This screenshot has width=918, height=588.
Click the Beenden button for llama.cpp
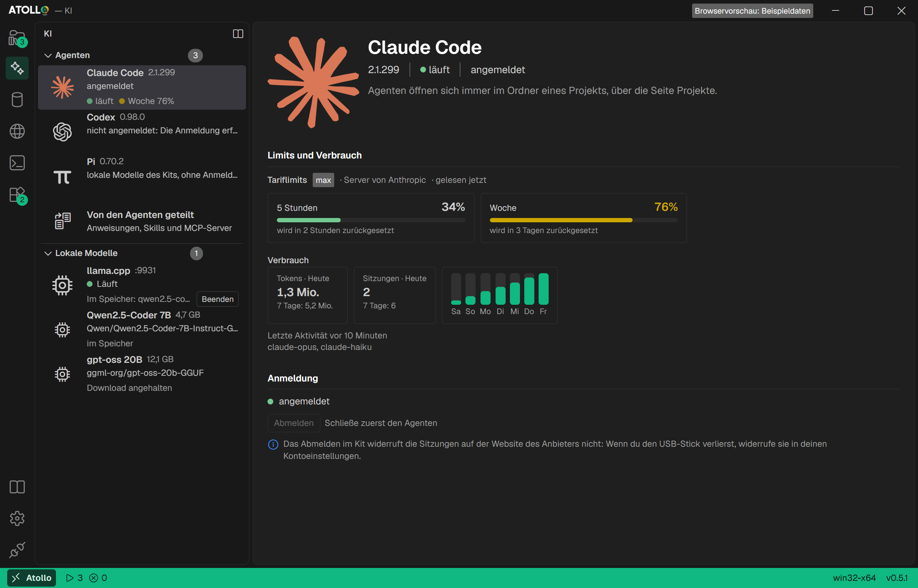tap(218, 299)
